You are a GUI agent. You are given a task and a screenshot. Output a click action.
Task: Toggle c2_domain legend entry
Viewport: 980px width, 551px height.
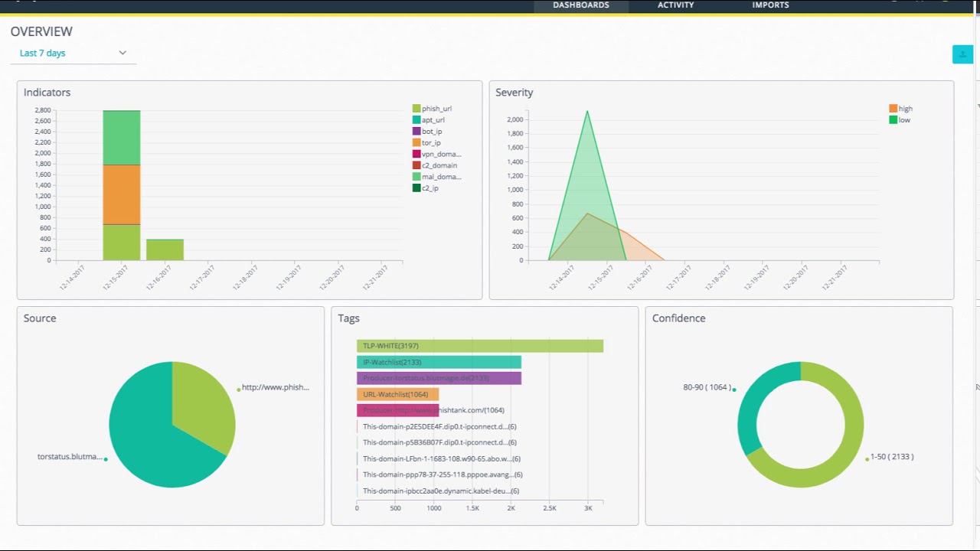[x=435, y=165]
